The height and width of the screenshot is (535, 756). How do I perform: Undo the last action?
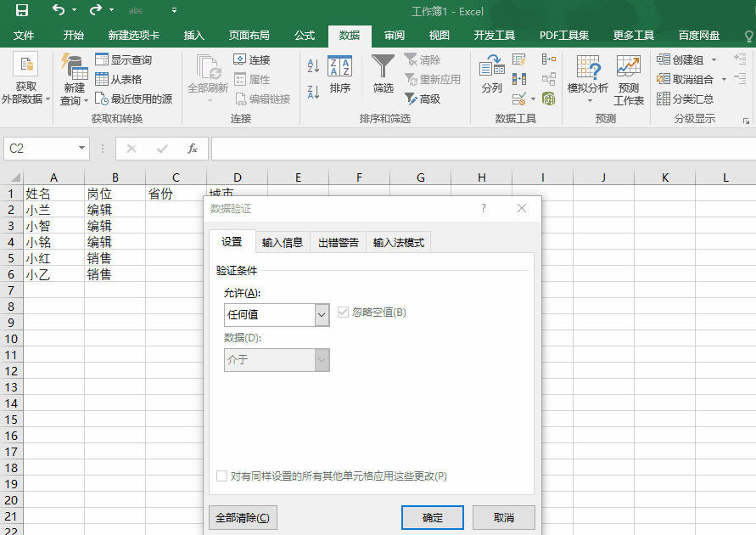click(x=59, y=9)
